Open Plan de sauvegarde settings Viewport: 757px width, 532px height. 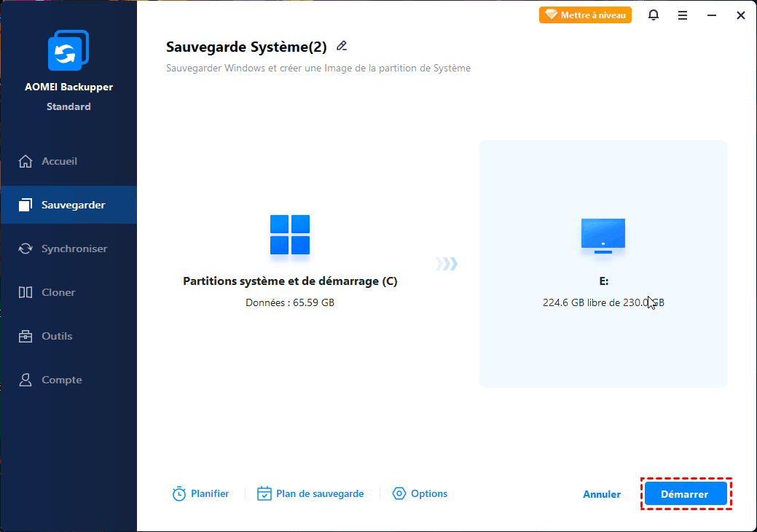[310, 493]
